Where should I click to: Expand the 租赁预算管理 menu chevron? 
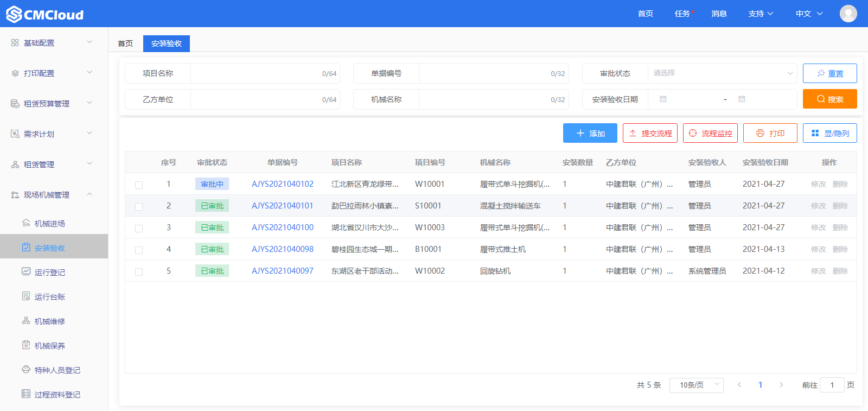pyautogui.click(x=90, y=103)
